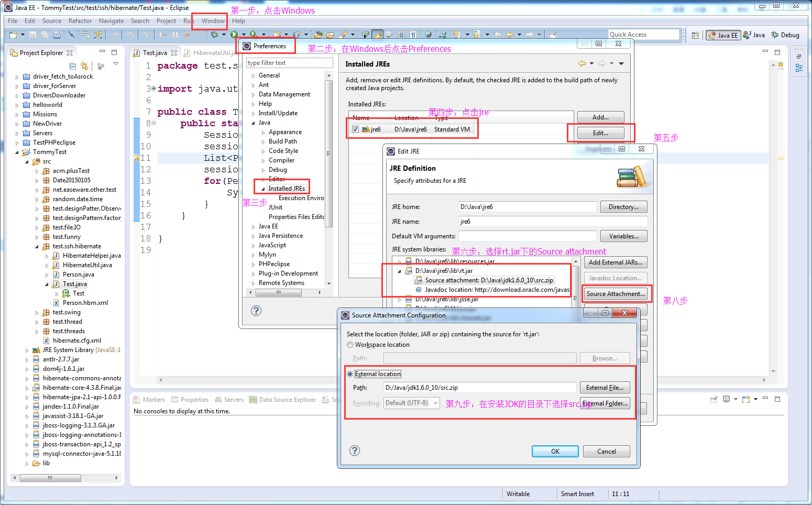Click the Debug bug icon in toolbar
The width and height of the screenshot is (812, 505).
click(x=214, y=35)
